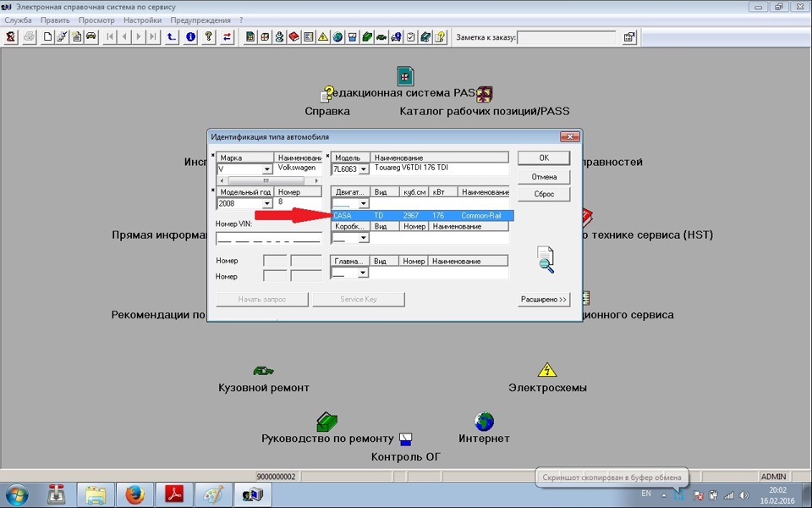The image size is (812, 508).
Task: Click the last-record navigation arrow in toolbar
Action: click(x=153, y=36)
